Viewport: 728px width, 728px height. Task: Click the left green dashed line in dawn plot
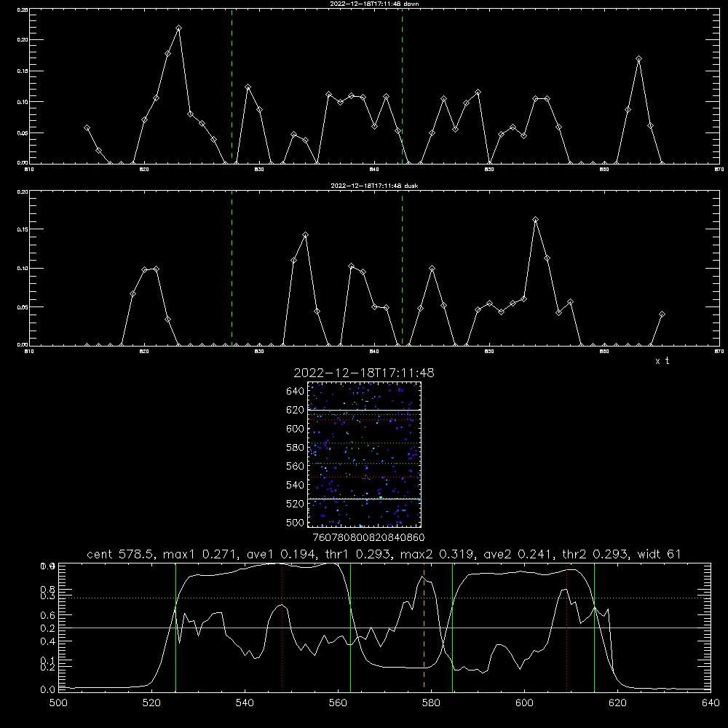(x=232, y=86)
